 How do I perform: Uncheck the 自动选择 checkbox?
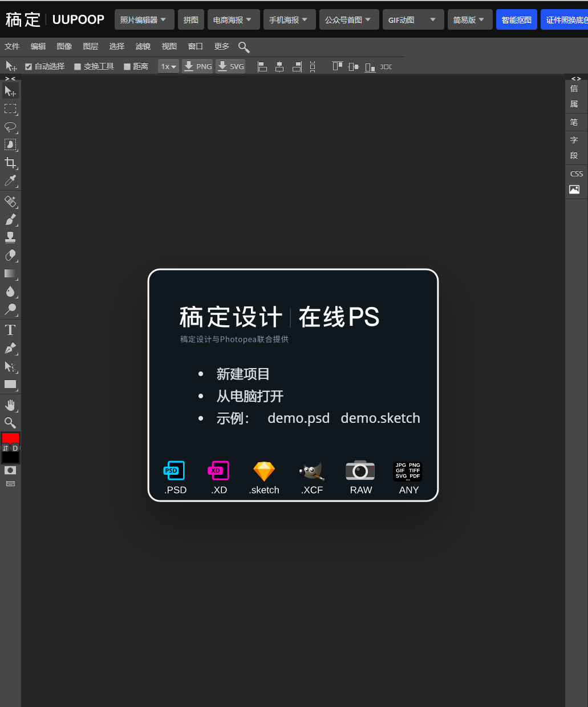pos(29,67)
